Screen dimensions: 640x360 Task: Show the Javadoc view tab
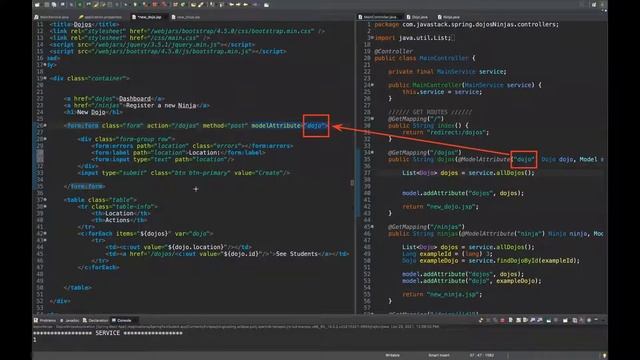[71, 320]
